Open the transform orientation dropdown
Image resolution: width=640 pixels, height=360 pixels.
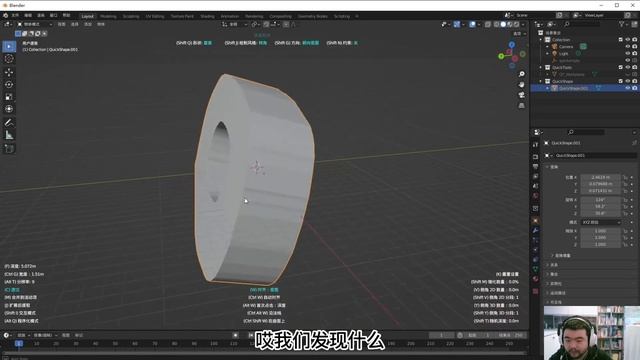234,24
